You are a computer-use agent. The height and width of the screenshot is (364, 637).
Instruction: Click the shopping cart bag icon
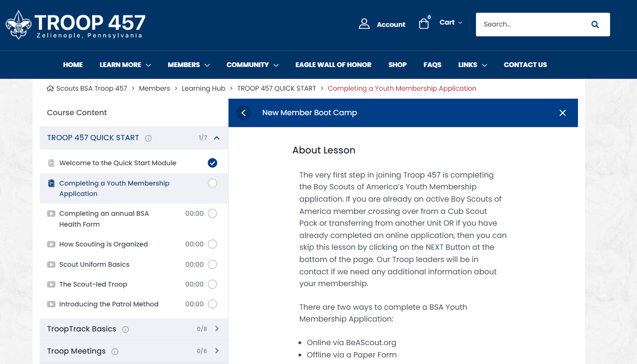pyautogui.click(x=424, y=24)
